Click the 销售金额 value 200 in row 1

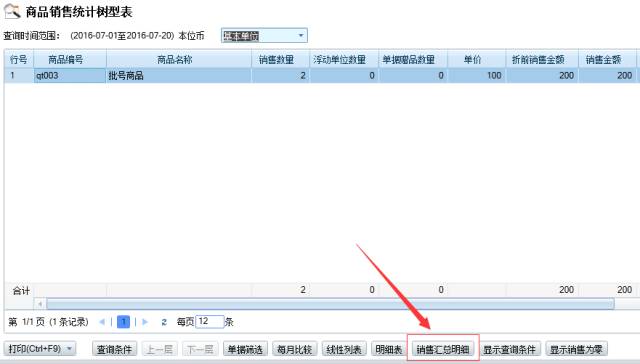click(607, 75)
